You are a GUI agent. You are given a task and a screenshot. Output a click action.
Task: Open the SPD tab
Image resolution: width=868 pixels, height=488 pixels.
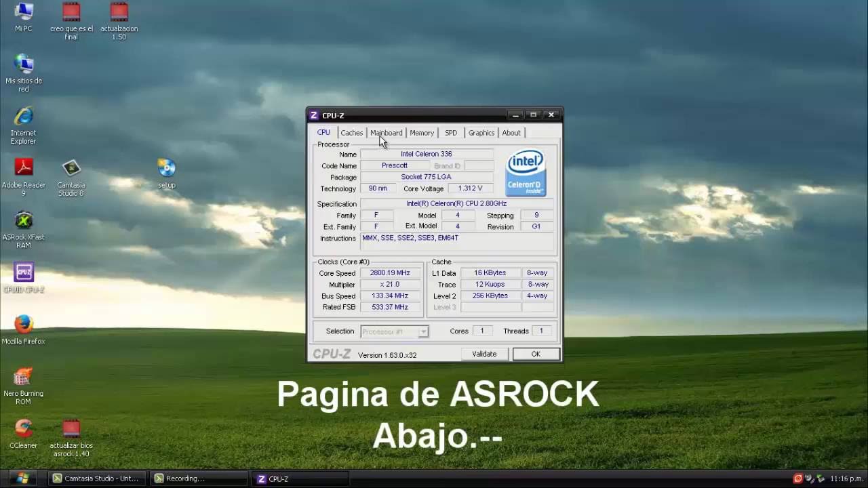point(451,133)
